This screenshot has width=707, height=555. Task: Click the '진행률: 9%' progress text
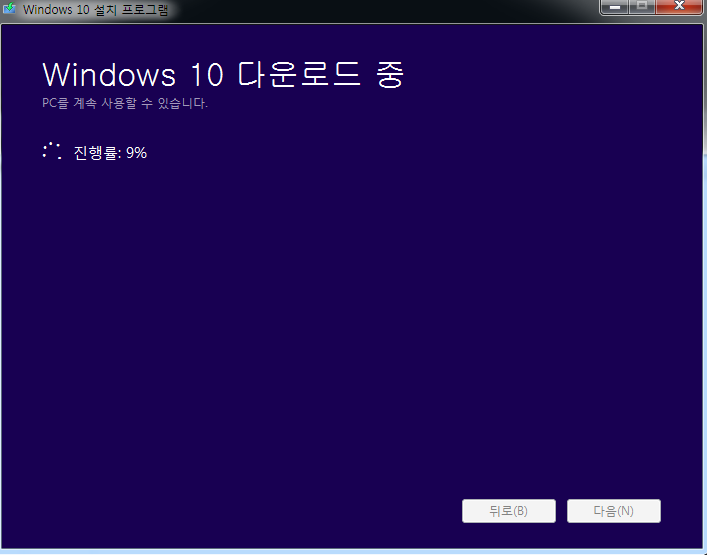click(x=110, y=153)
